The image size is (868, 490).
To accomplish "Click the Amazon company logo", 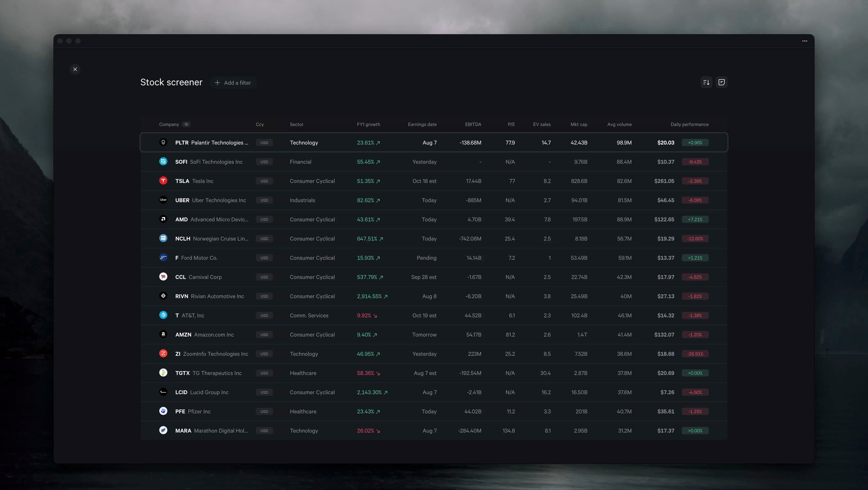I will [x=163, y=334].
